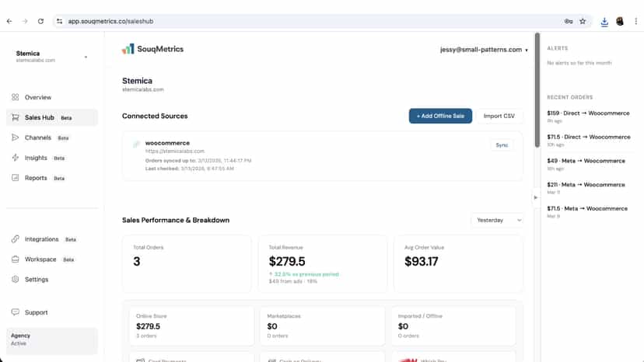Click the Overview grid icon
Screen dimensions: 644x362
pyautogui.click(x=16, y=97)
